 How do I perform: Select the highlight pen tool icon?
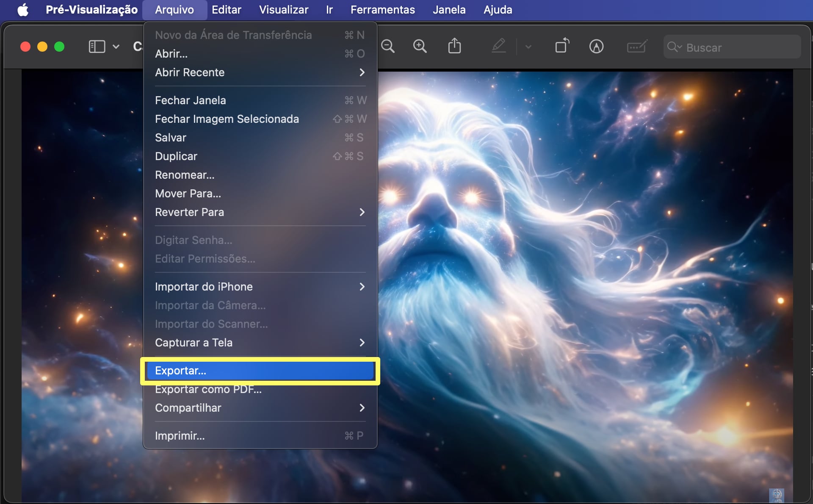coord(498,46)
